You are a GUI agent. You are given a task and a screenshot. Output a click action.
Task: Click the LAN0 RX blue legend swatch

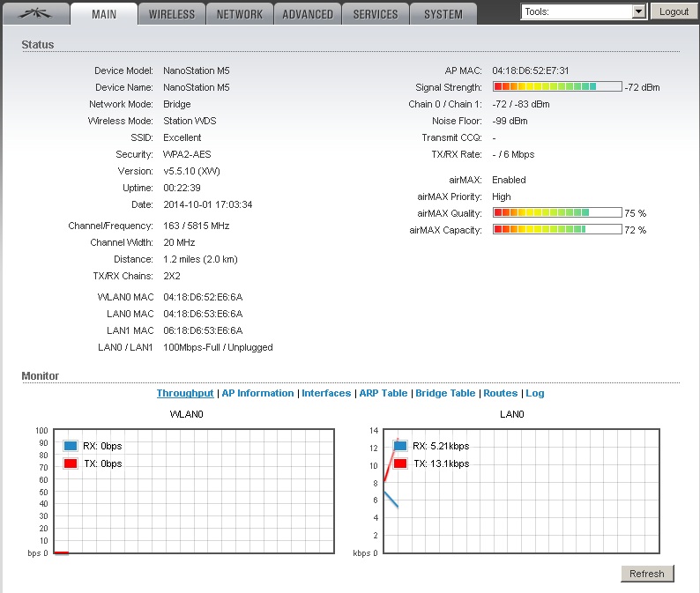click(x=400, y=446)
